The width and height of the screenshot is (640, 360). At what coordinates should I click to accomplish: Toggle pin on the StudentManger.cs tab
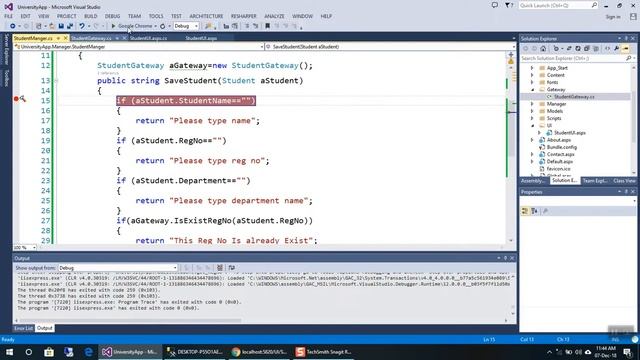tap(58, 38)
